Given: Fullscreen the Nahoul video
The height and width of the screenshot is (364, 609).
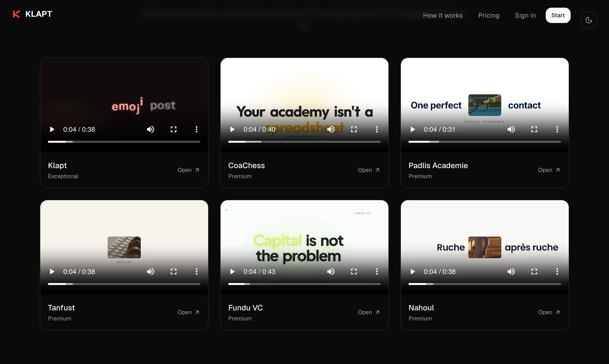Looking at the screenshot, I should 534,272.
